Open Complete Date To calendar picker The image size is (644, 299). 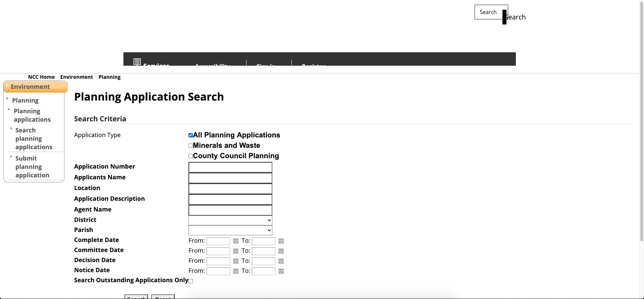coord(281,241)
